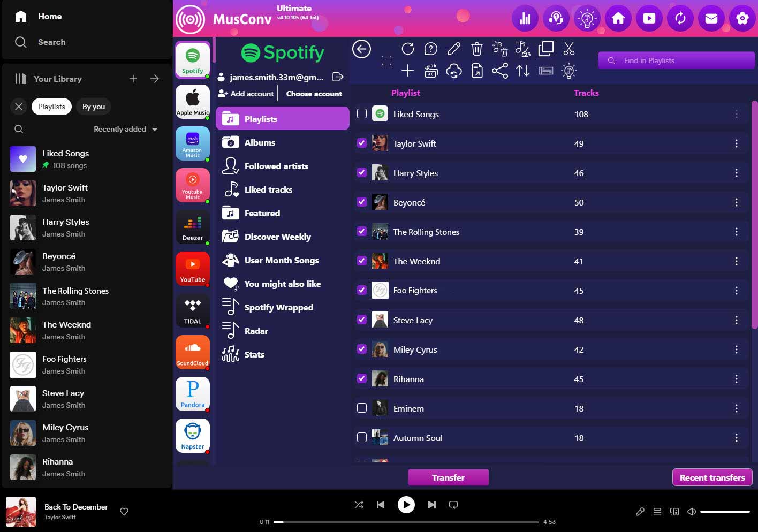The height and width of the screenshot is (532, 758).
Task: Open MusConv settings with the gear icon
Action: click(x=742, y=18)
